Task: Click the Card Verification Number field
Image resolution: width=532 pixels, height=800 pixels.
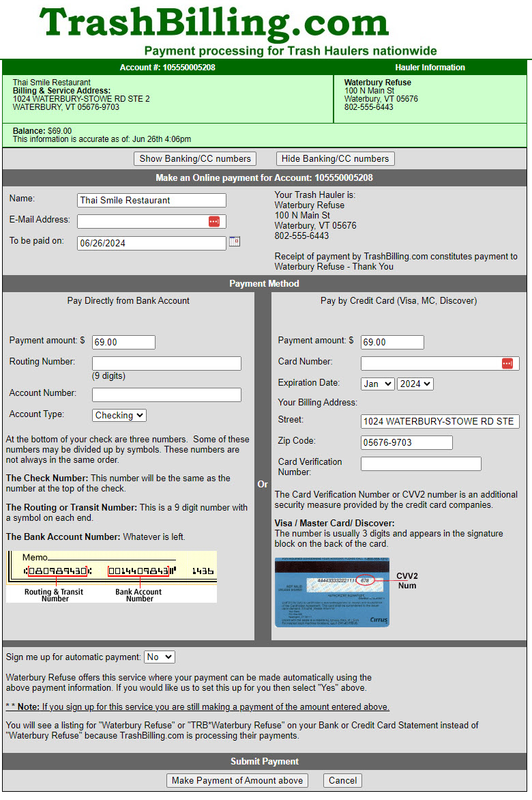Action: click(x=420, y=464)
